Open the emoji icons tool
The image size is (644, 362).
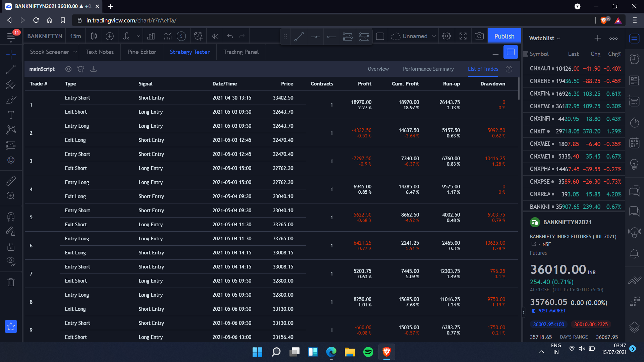(x=11, y=160)
